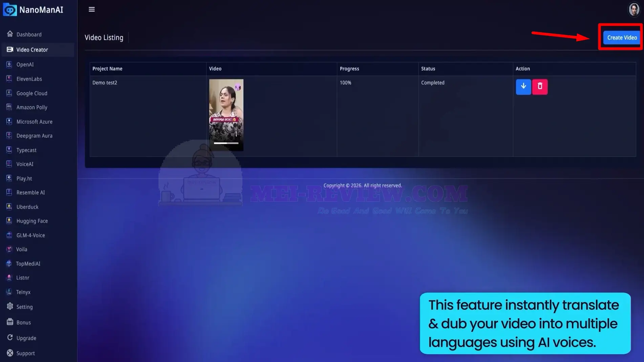Click the Amazon Polly sidebar icon
Screen dimensions: 644x362
[9, 107]
